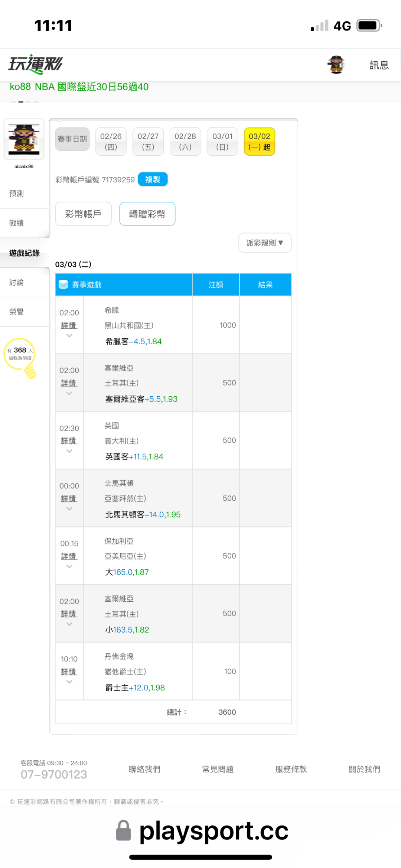The width and height of the screenshot is (401, 868).
Task: Open 預測 in the sidebar menu
Action: (17, 194)
